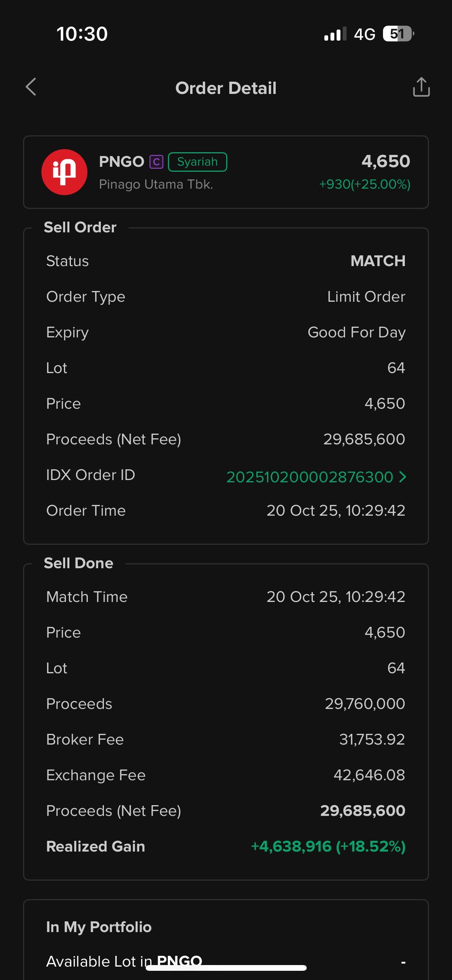The height and width of the screenshot is (980, 452).
Task: Tap the battery indicator in the status bar
Action: (398, 34)
